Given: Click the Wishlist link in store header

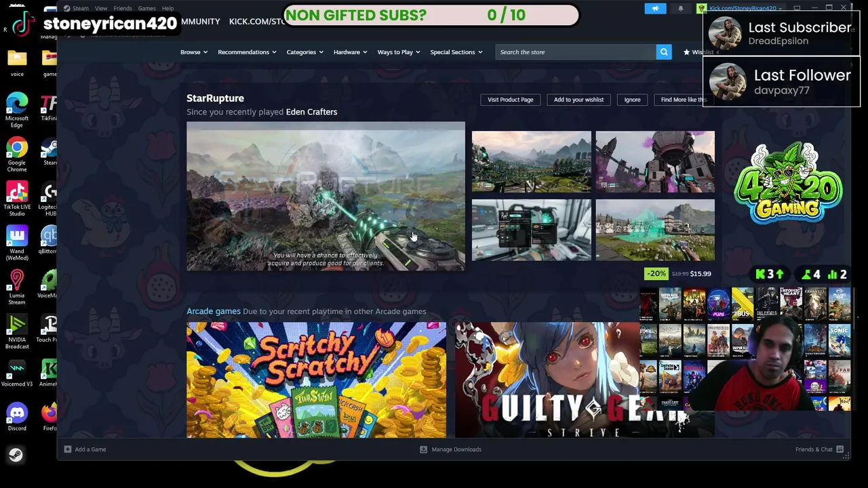Looking at the screenshot, I should click(x=701, y=52).
